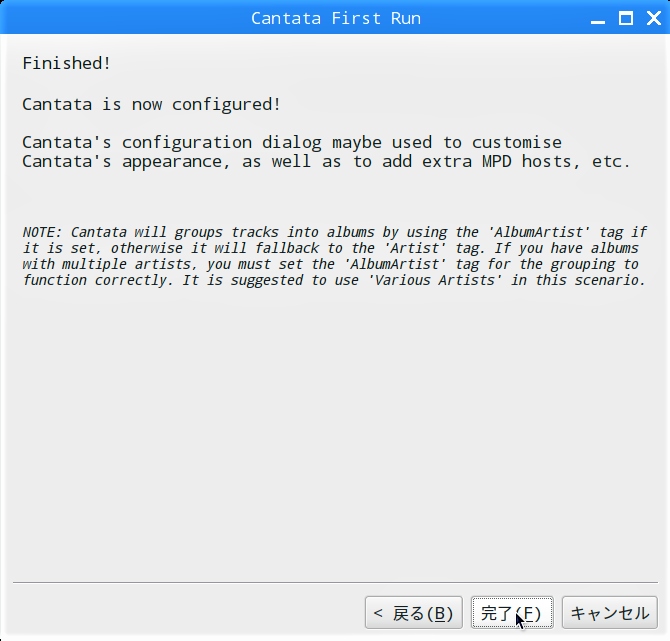Click the 完了(F) finish button
670x641 pixels.
pos(512,613)
